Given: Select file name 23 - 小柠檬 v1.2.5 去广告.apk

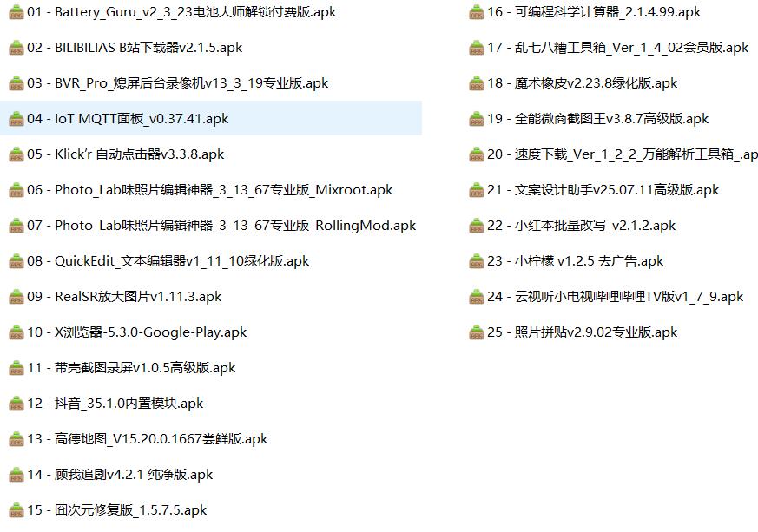Looking at the screenshot, I should pyautogui.click(x=576, y=261).
